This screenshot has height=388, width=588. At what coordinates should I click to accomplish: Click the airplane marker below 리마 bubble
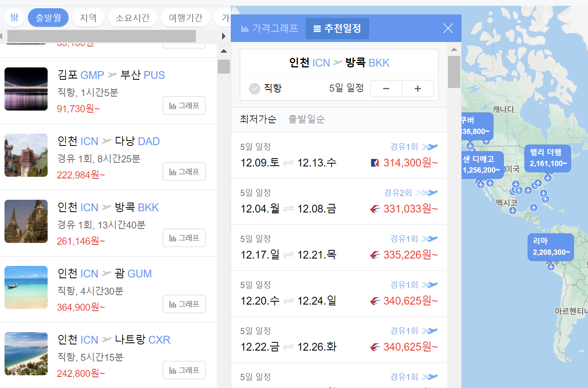pyautogui.click(x=551, y=267)
